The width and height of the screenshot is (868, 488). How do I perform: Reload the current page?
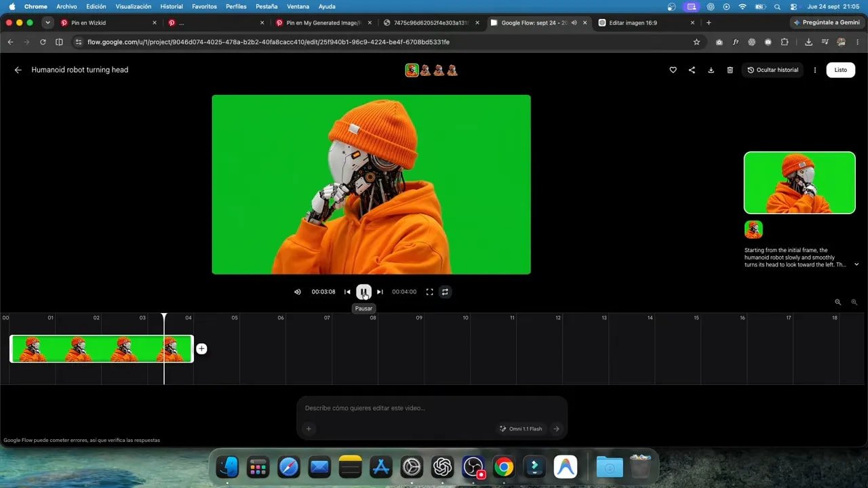pyautogui.click(x=43, y=42)
